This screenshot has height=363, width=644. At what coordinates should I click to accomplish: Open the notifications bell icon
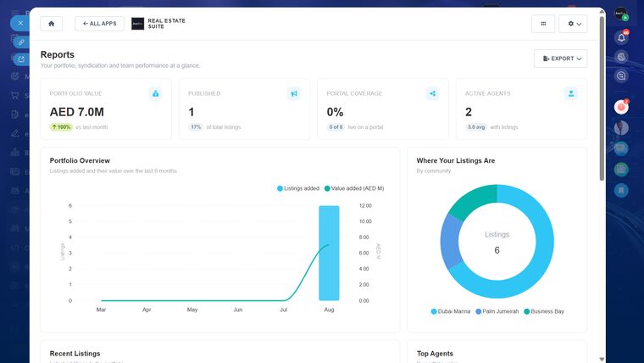(621, 37)
